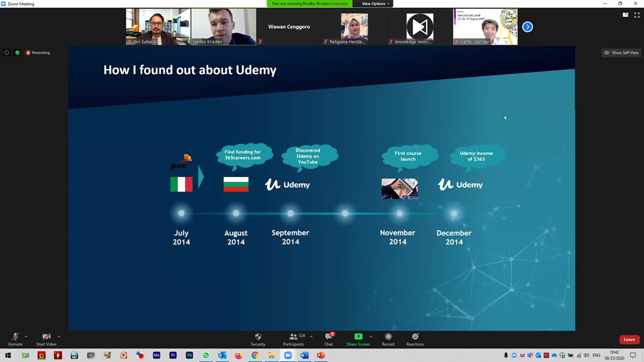Open OneDrive cloud icon in system tray
This screenshot has height=362, width=644.
[x=554, y=355]
